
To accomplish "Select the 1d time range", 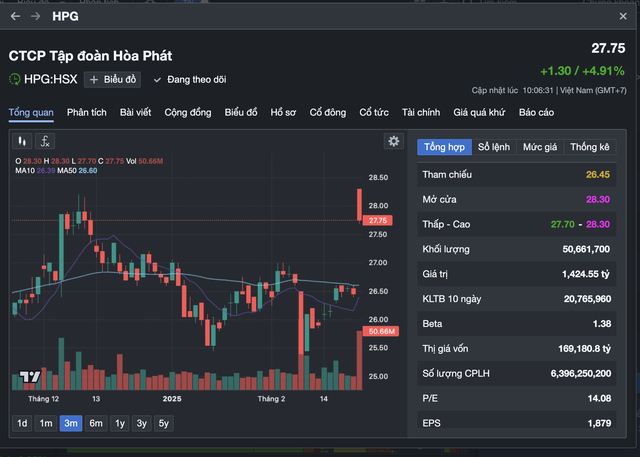I will 21,423.
